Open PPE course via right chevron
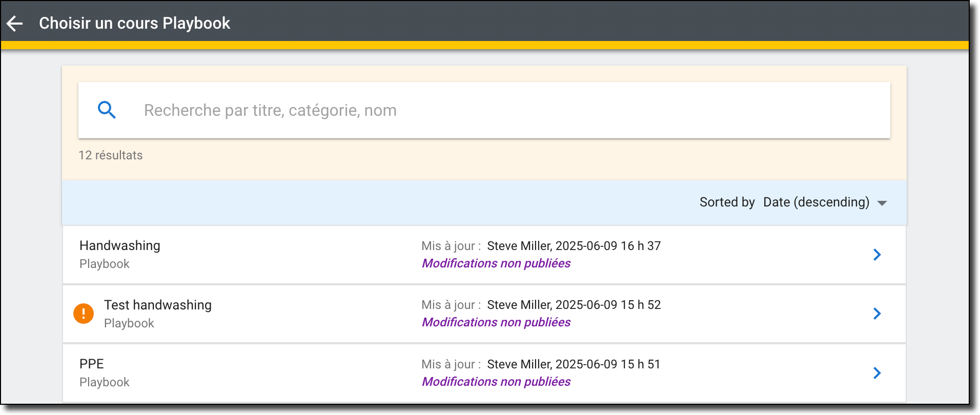The image size is (980, 415). coord(877,373)
